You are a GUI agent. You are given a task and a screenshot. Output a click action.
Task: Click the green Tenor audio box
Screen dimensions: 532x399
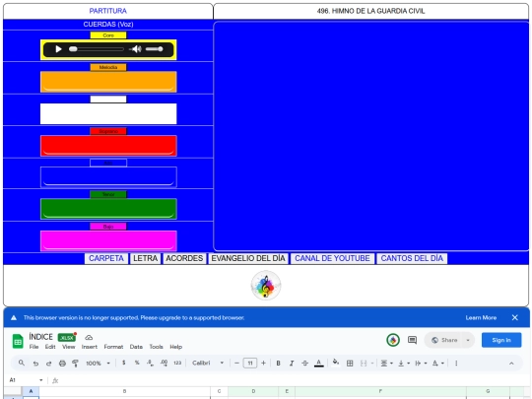coord(108,209)
